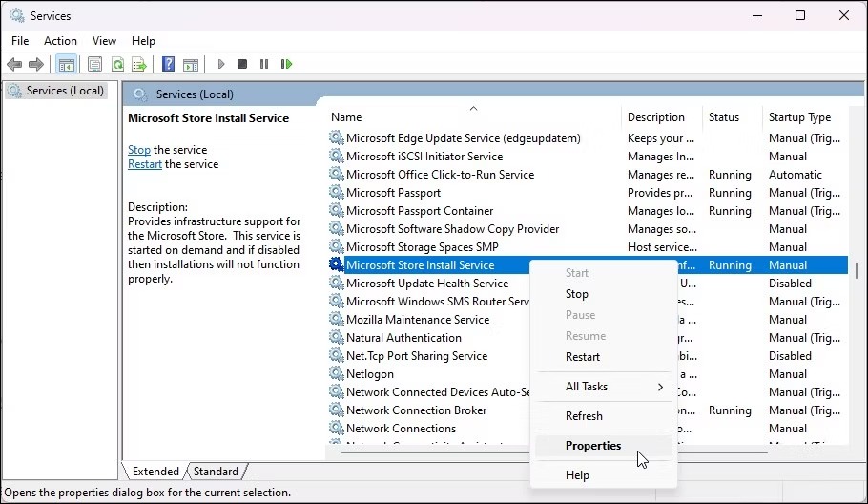Viewport: 868px width, 504px height.
Task: Choose Refresh in the context menu
Action: click(604, 416)
